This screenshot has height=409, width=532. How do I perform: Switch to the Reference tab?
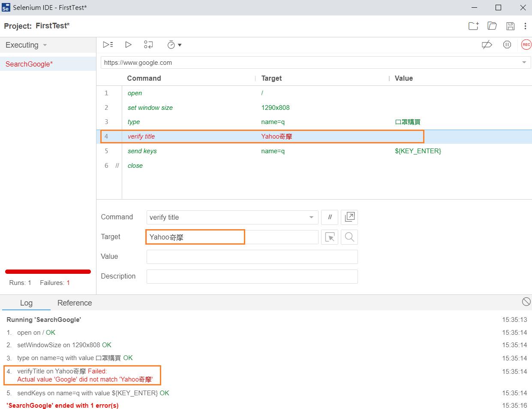(75, 303)
